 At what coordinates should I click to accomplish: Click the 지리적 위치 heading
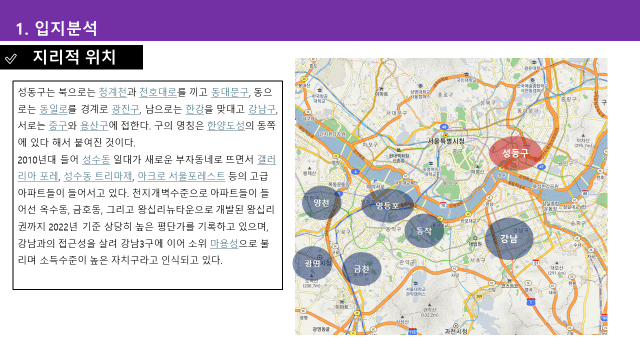click(74, 57)
